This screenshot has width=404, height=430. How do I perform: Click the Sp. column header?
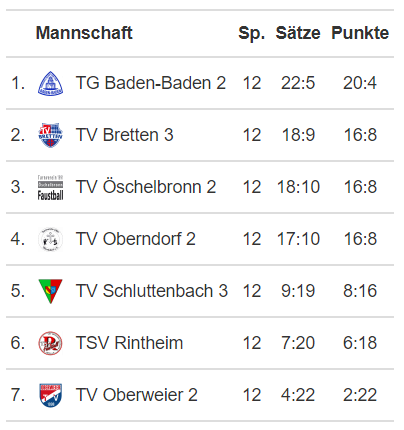click(x=252, y=34)
